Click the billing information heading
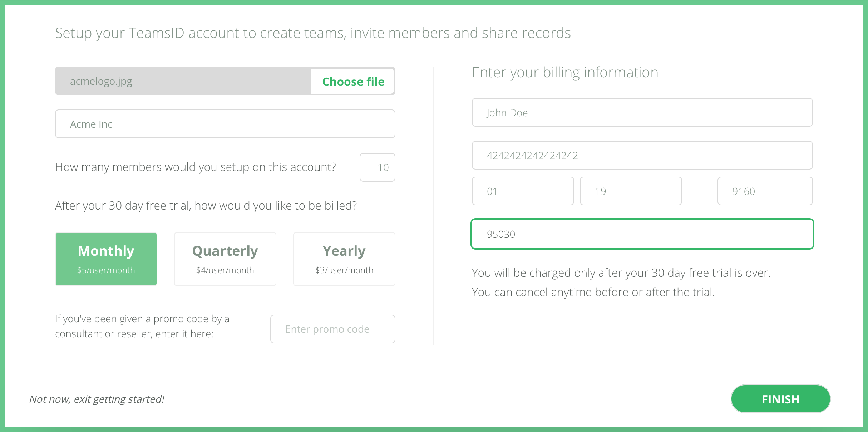 pos(565,72)
